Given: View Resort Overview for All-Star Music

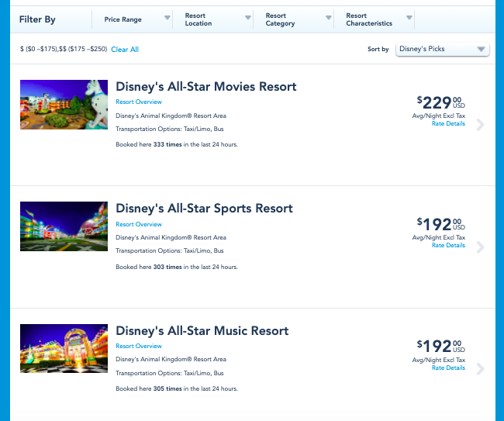Looking at the screenshot, I should (x=139, y=346).
